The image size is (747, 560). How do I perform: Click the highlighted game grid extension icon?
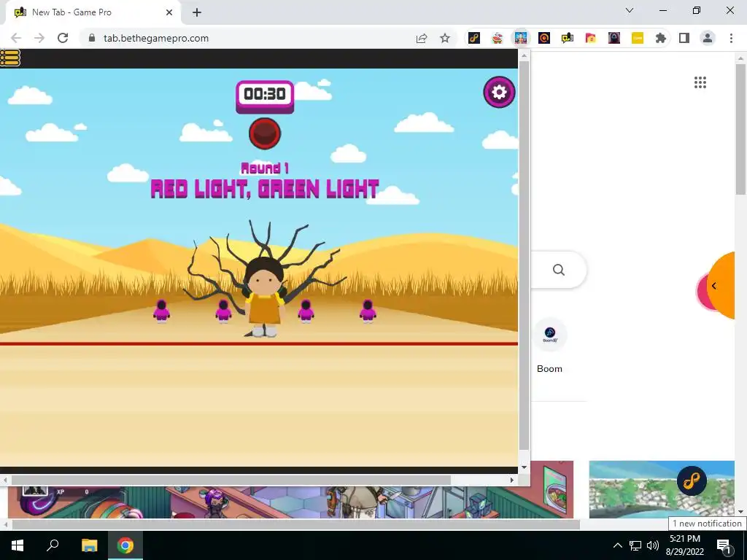click(521, 38)
